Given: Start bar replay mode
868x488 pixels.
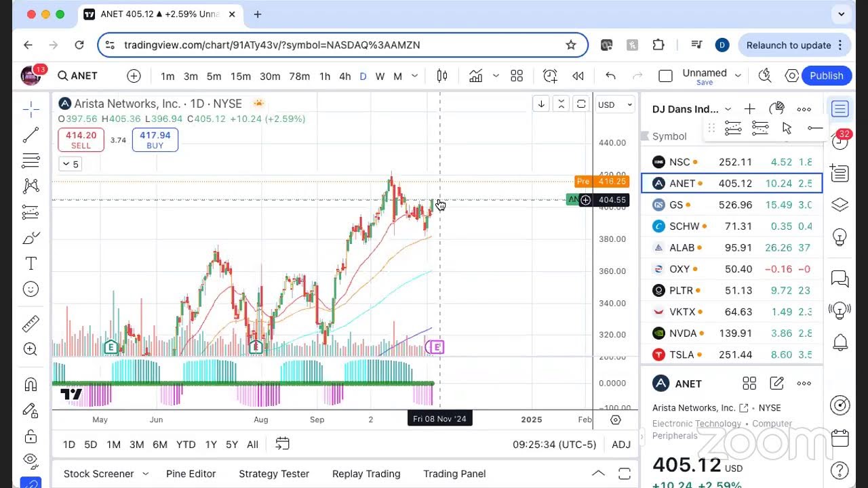Looking at the screenshot, I should click(578, 76).
